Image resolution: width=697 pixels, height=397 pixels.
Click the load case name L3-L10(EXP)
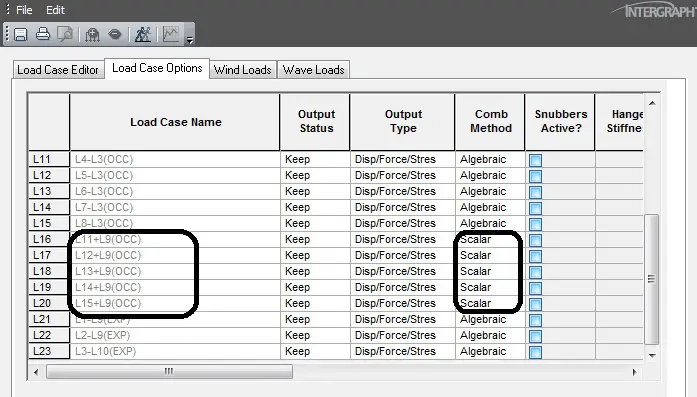[105, 351]
